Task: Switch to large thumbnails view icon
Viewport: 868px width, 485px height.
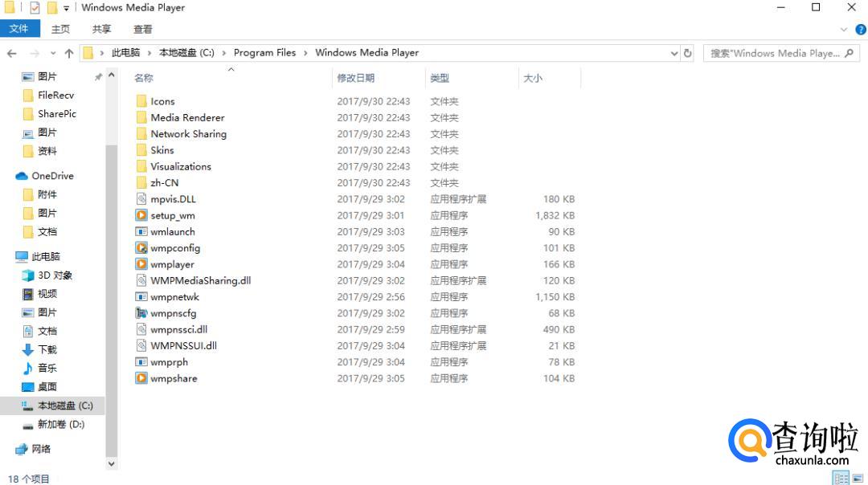Action: tap(858, 478)
